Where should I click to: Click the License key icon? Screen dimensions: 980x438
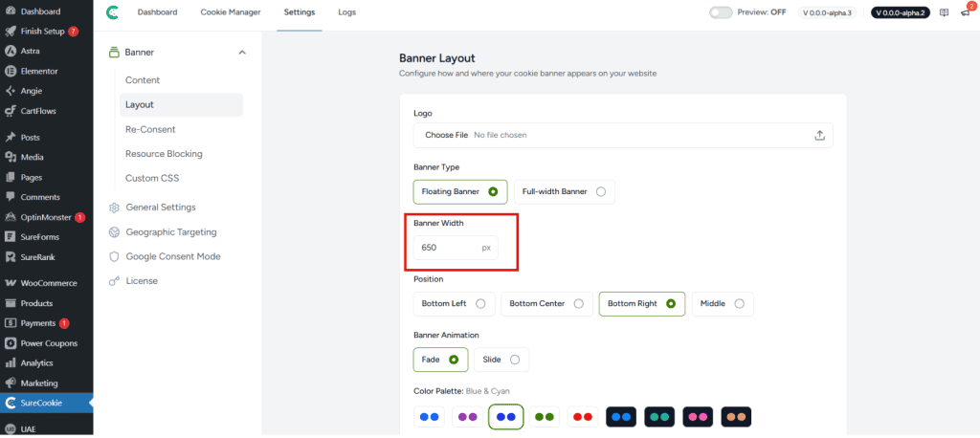pos(114,281)
